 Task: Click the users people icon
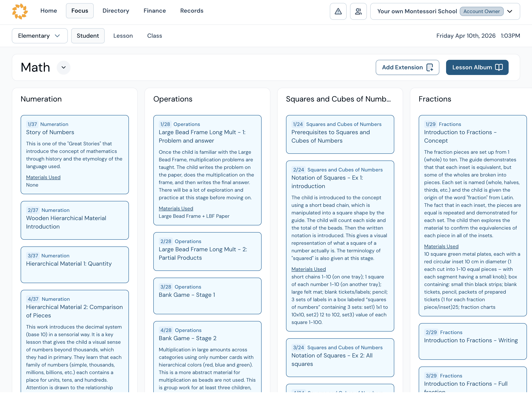(358, 11)
